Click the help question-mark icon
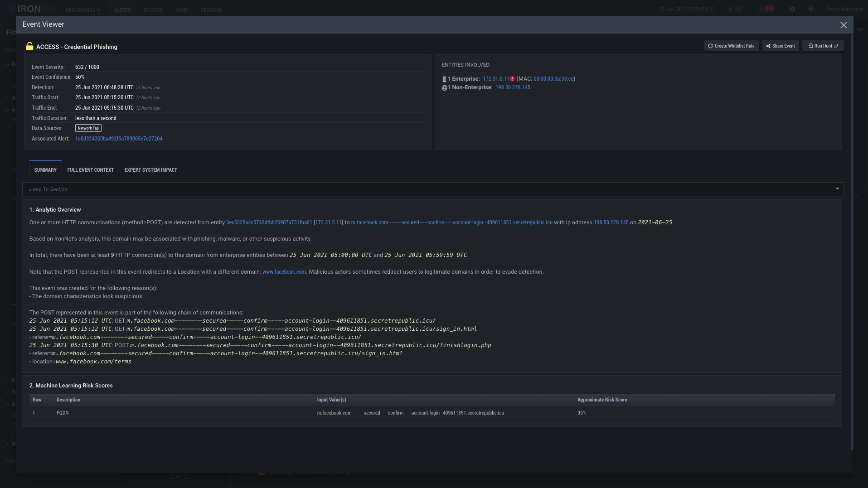868x488 pixels. coord(811,9)
